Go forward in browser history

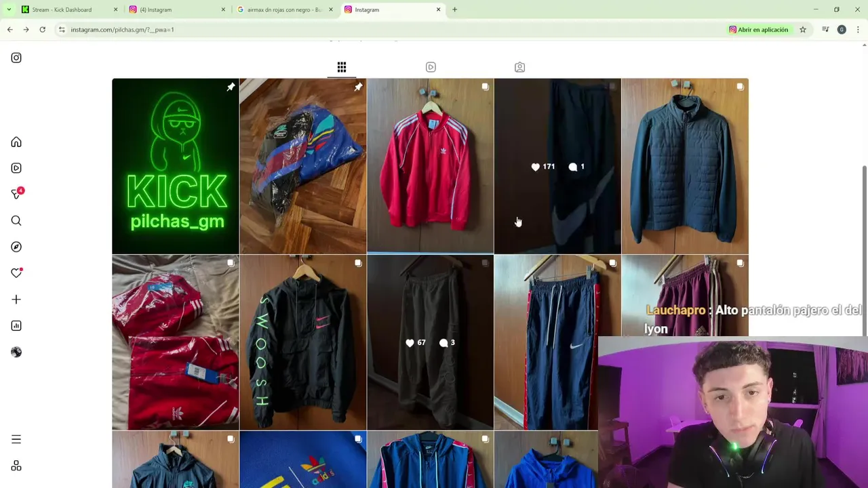click(26, 30)
